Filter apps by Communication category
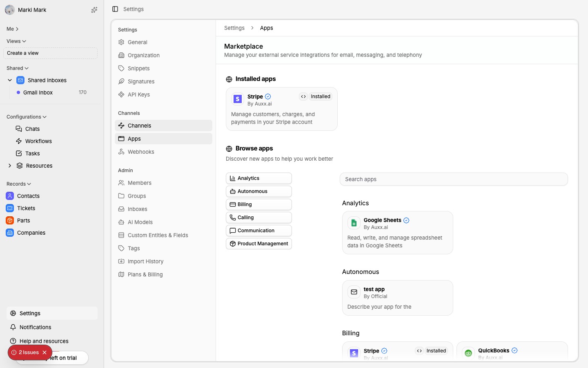 click(259, 231)
